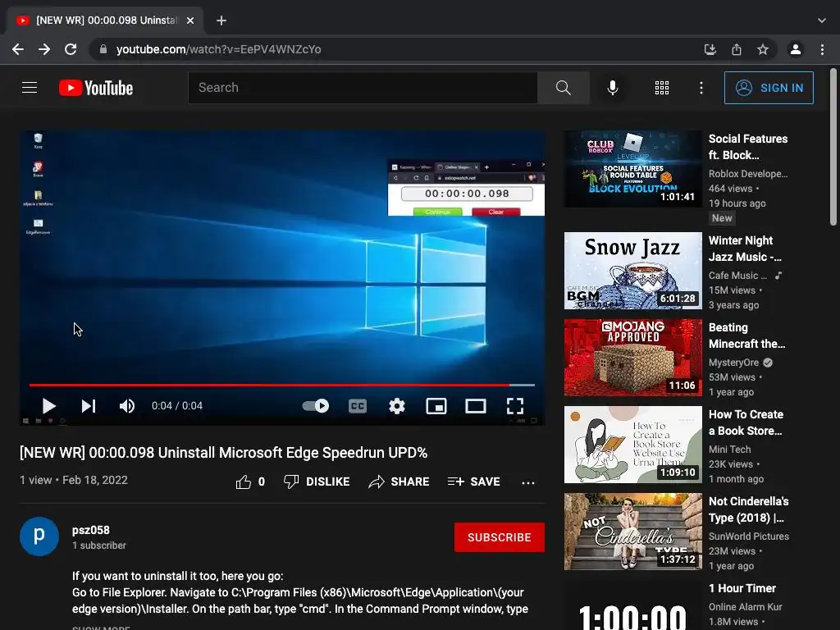The height and width of the screenshot is (630, 840).
Task: Click the SIGN IN button
Action: [768, 87]
